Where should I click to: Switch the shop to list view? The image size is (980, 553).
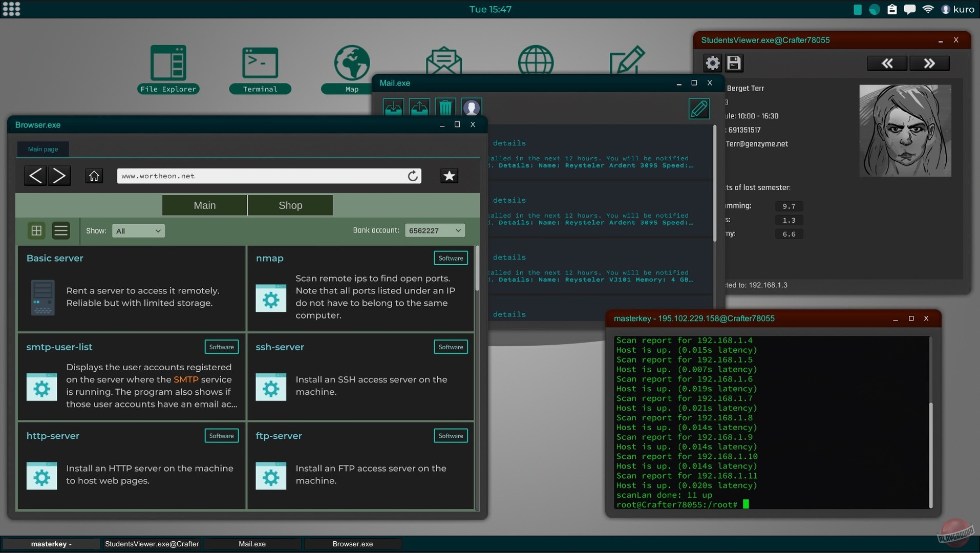(61, 230)
